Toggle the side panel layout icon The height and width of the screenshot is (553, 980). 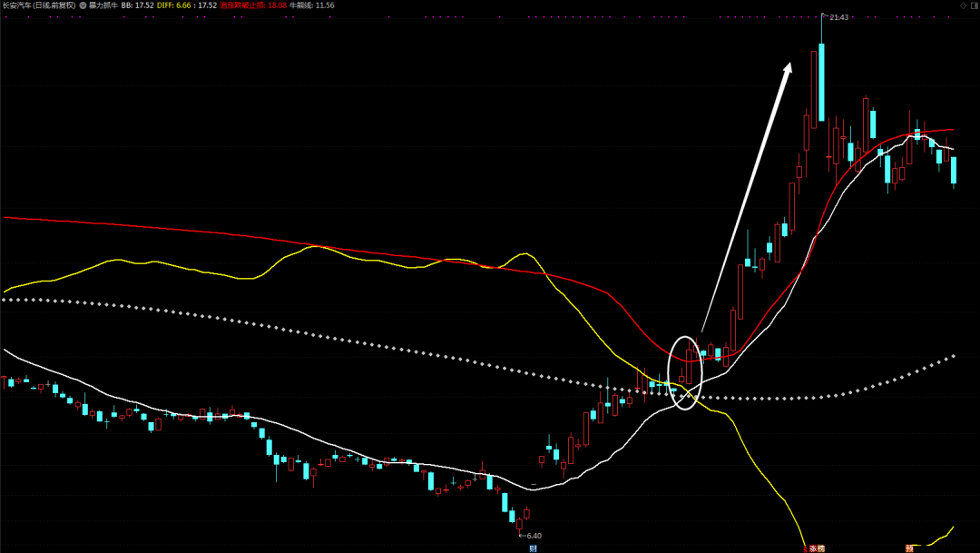coord(975,5)
